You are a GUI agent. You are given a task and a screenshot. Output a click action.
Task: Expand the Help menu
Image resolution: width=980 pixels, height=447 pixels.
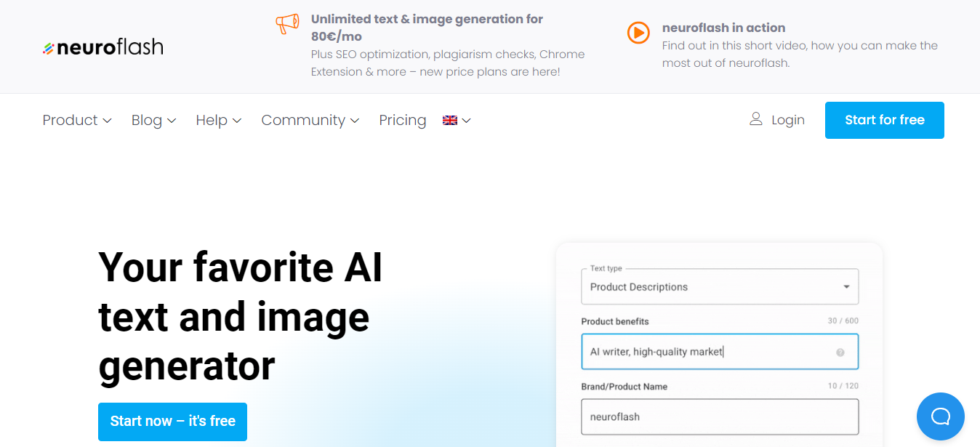click(x=219, y=120)
